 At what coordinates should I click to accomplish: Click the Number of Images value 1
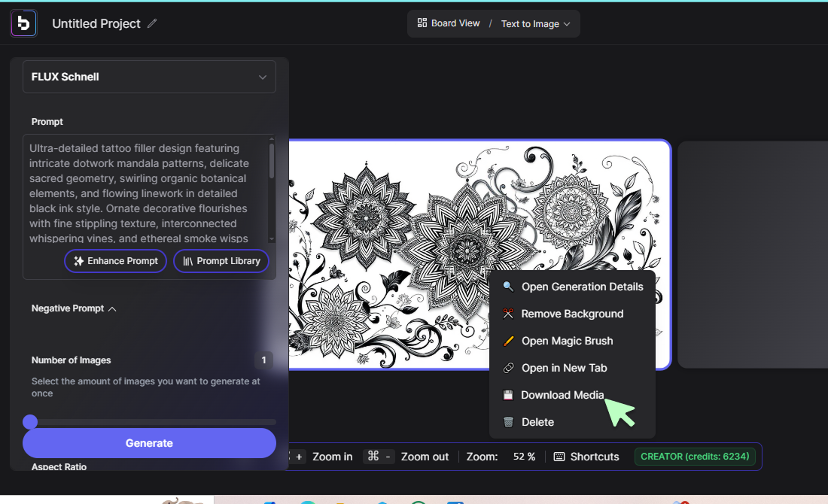[x=263, y=360]
